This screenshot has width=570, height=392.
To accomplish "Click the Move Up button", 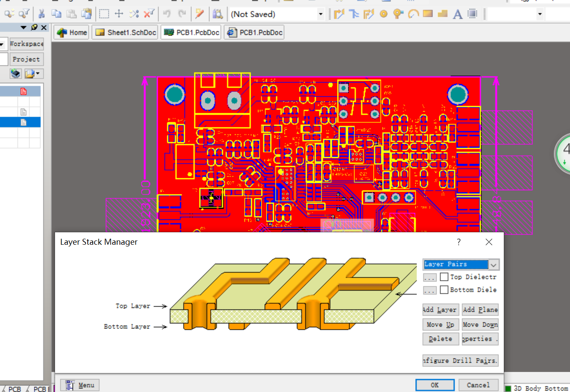I will point(441,325).
